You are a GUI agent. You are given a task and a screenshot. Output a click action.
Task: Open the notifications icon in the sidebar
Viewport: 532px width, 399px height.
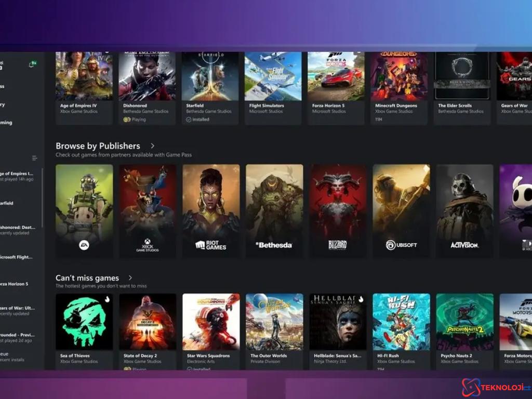(33, 64)
